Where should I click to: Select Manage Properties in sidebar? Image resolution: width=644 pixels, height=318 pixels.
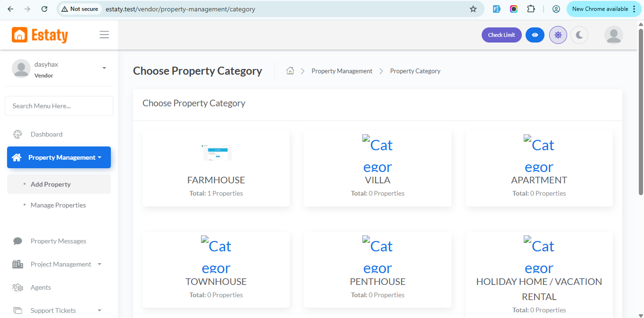(58, 205)
